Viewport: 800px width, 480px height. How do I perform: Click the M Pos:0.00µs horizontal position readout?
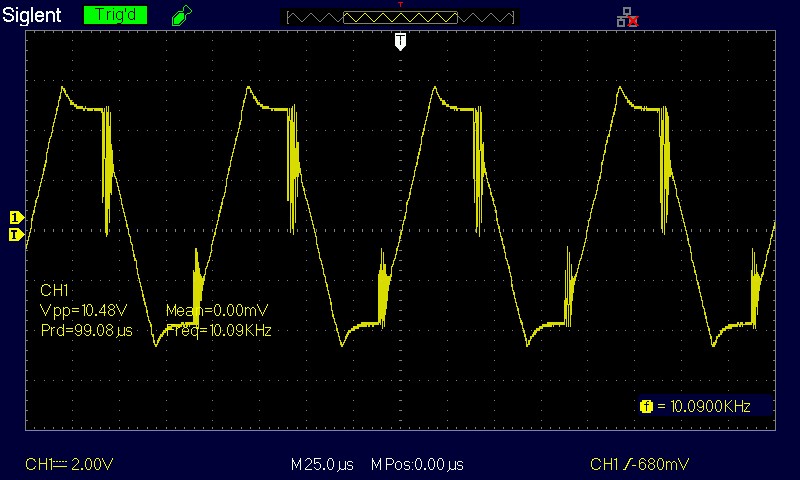point(417,465)
